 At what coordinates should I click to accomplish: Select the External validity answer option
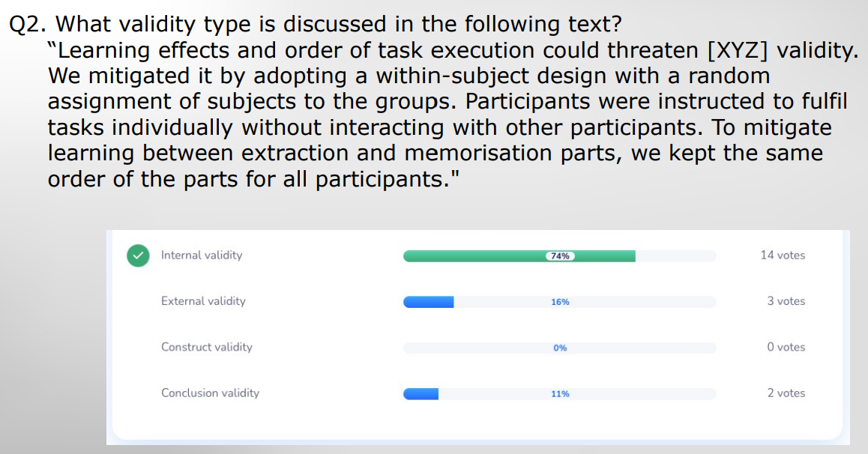[x=203, y=301]
